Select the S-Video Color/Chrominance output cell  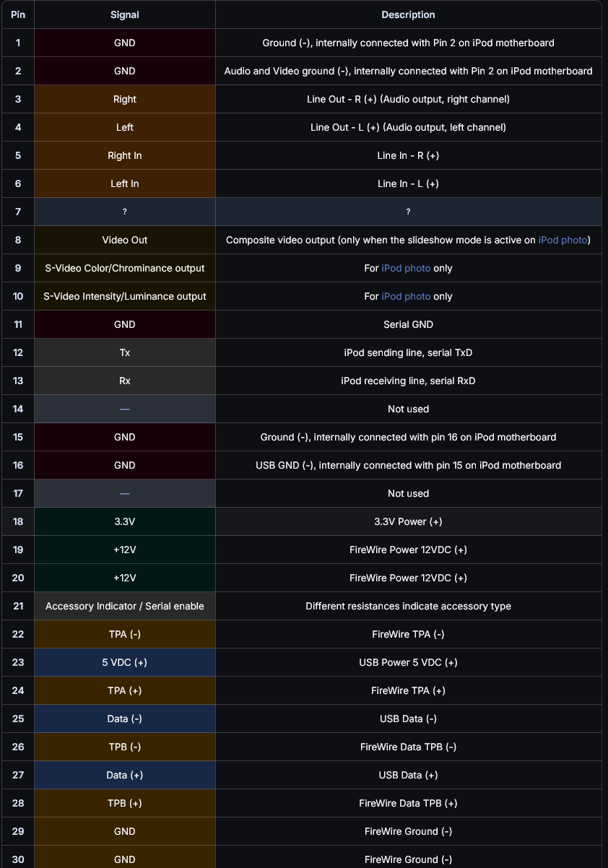pyautogui.click(x=125, y=268)
